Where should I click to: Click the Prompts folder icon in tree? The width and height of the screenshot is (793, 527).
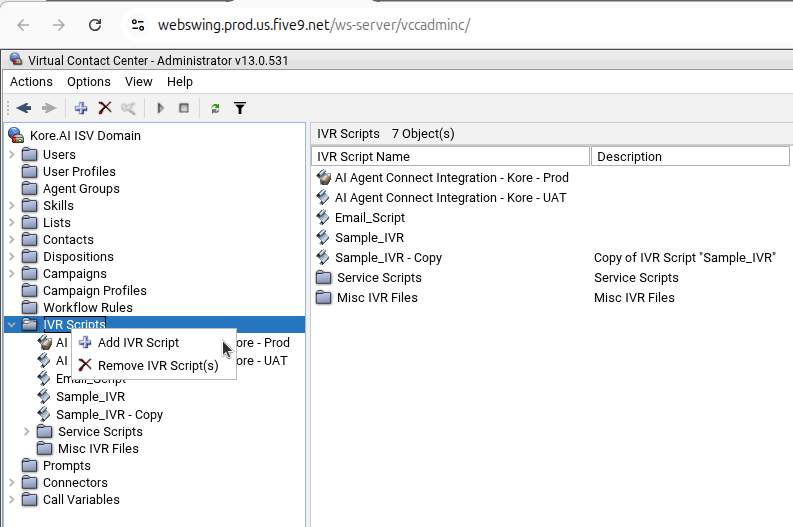(30, 465)
